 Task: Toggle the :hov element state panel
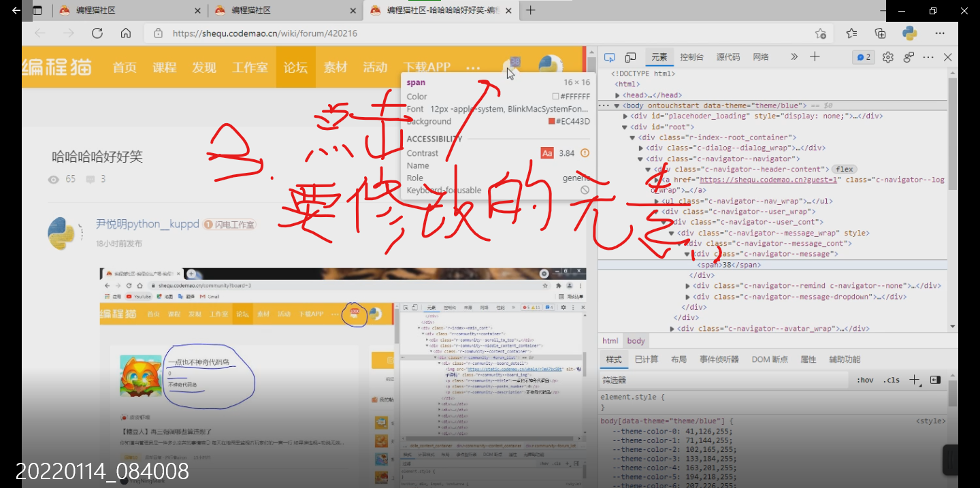pos(865,380)
